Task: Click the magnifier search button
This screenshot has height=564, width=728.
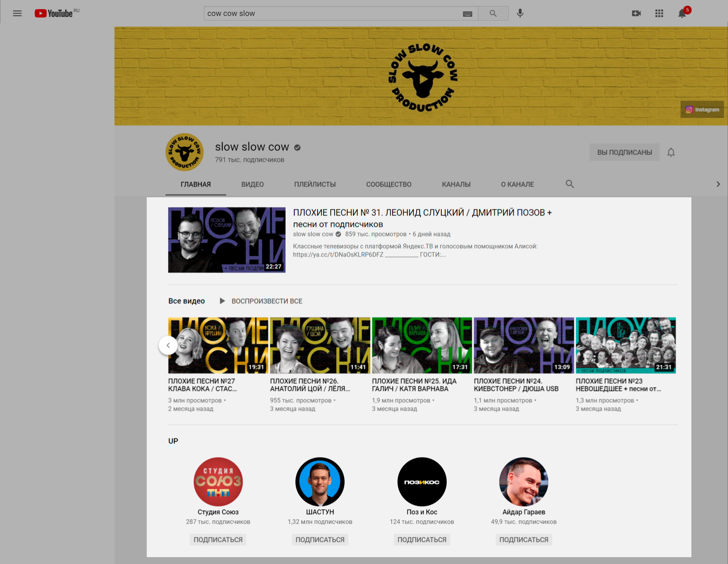Action: [x=493, y=13]
